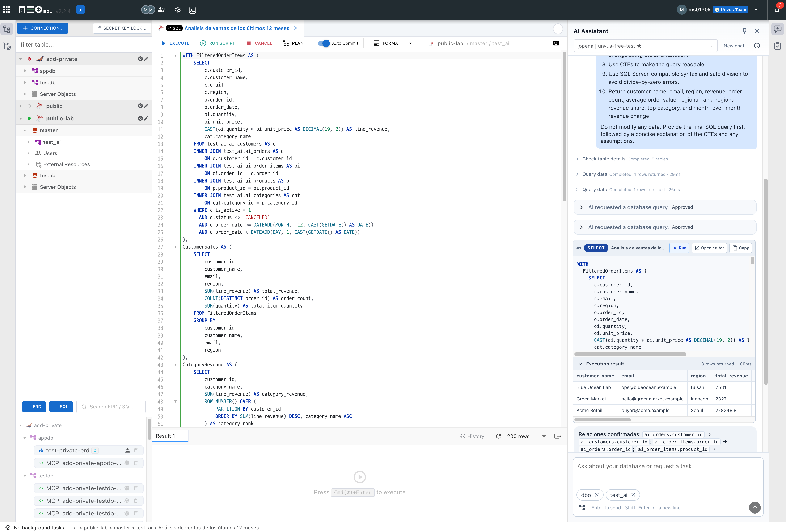Screen dimensions: 786x532
Task: Remove the test_ai tag
Action: [633, 495]
